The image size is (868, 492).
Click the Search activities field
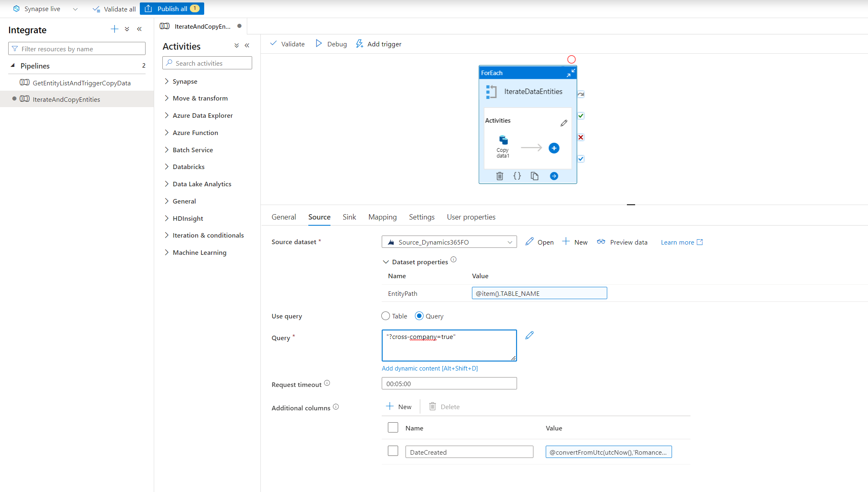[207, 63]
